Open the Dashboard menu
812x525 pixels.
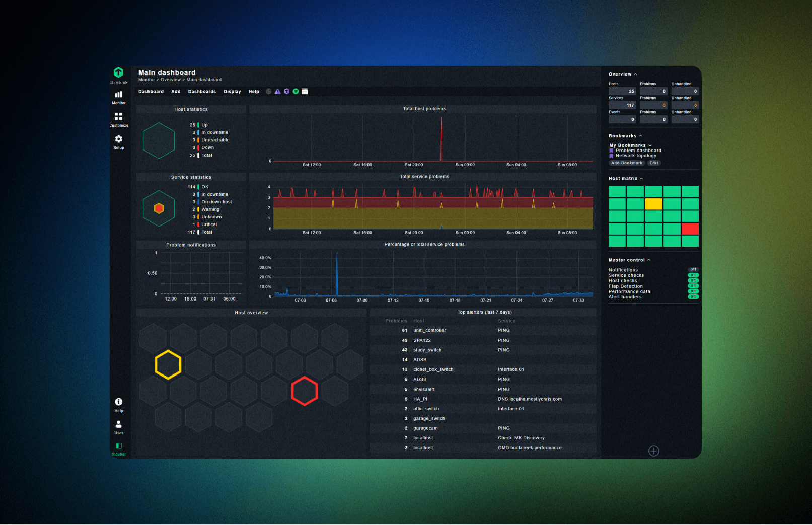click(151, 92)
